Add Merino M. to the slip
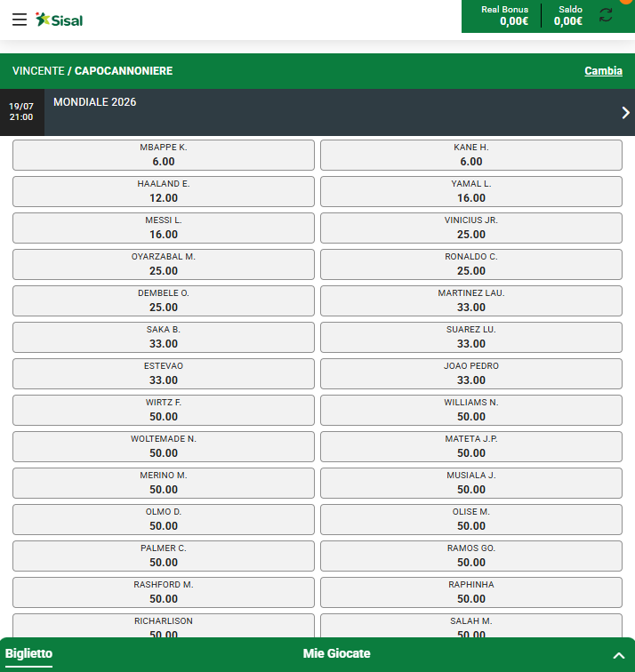 click(x=164, y=483)
